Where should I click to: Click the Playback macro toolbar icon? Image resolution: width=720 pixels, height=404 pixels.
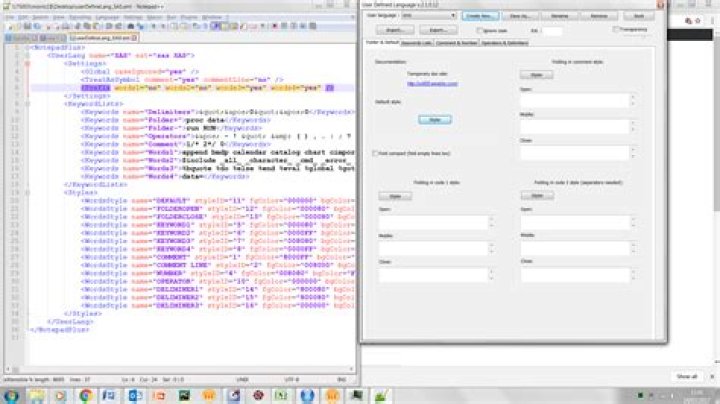click(294, 26)
